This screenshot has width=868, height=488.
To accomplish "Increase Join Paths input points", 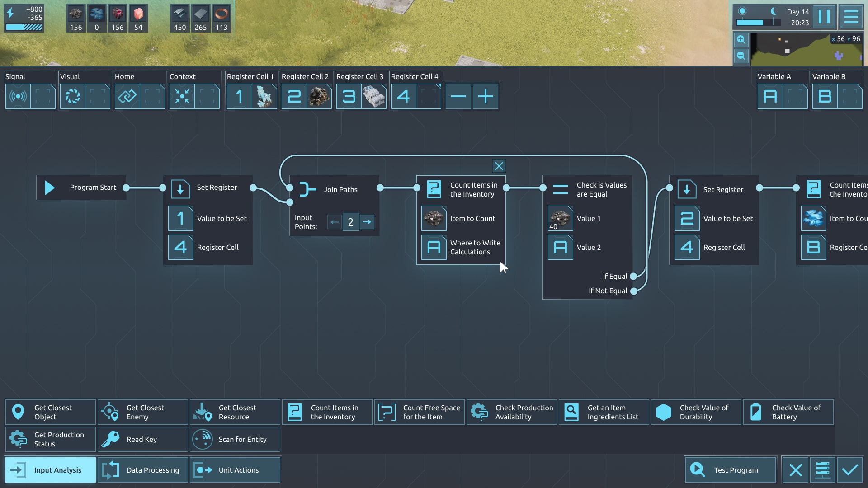I will click(367, 222).
